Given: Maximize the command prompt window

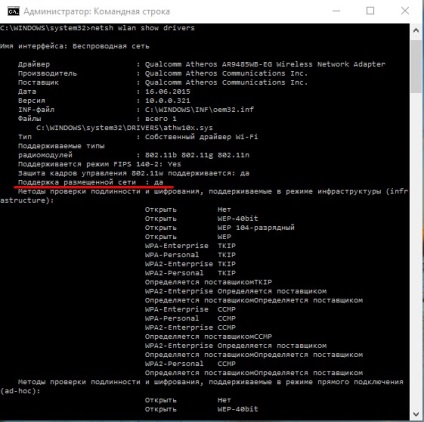Looking at the screenshot, I should (x=370, y=11).
